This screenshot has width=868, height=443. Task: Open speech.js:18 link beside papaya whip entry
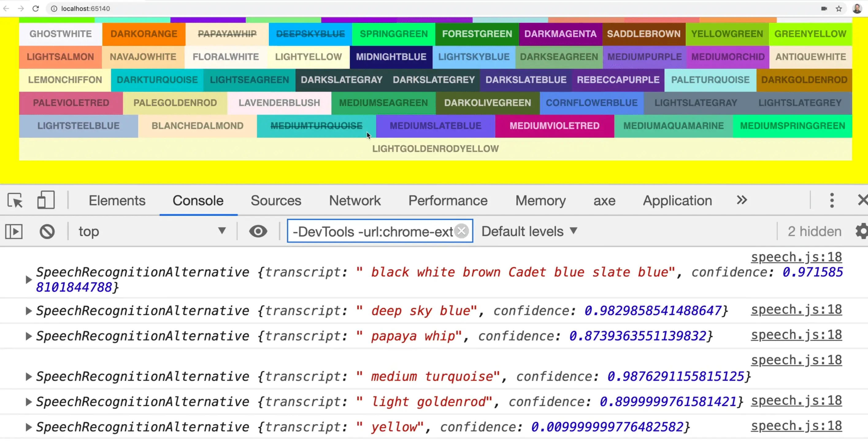(x=796, y=335)
